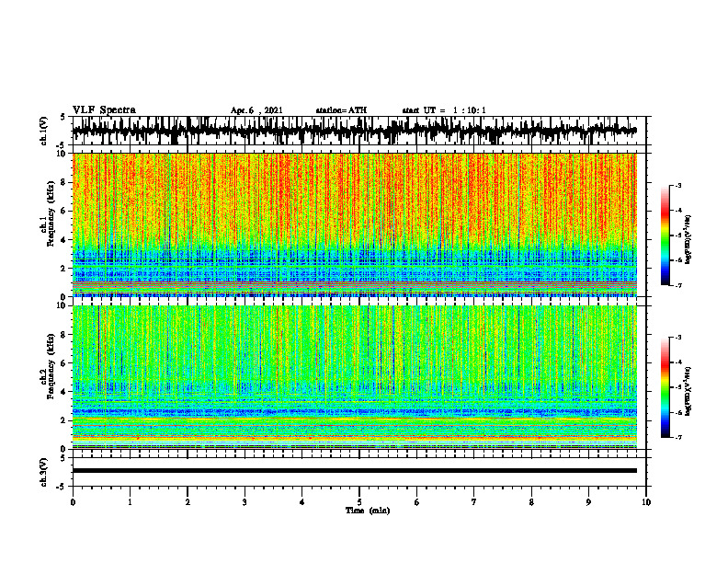The width and height of the screenshot is (728, 563).
Task: Click the "2" kHz tick of ch.1 spectrogram
Action: point(64,269)
